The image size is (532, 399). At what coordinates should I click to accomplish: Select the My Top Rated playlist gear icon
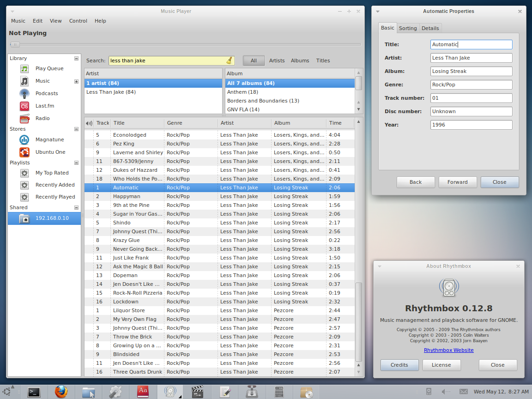pos(24,173)
